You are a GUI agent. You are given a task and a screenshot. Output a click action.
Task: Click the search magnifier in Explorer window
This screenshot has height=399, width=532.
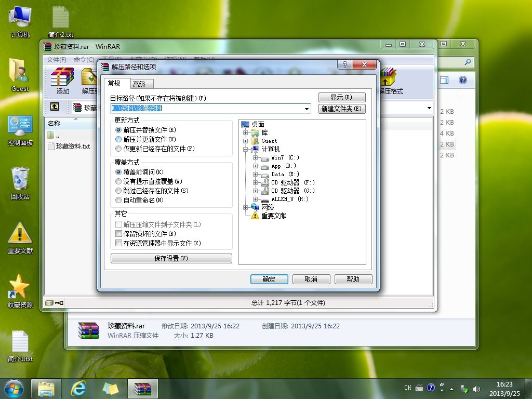[x=468, y=62]
